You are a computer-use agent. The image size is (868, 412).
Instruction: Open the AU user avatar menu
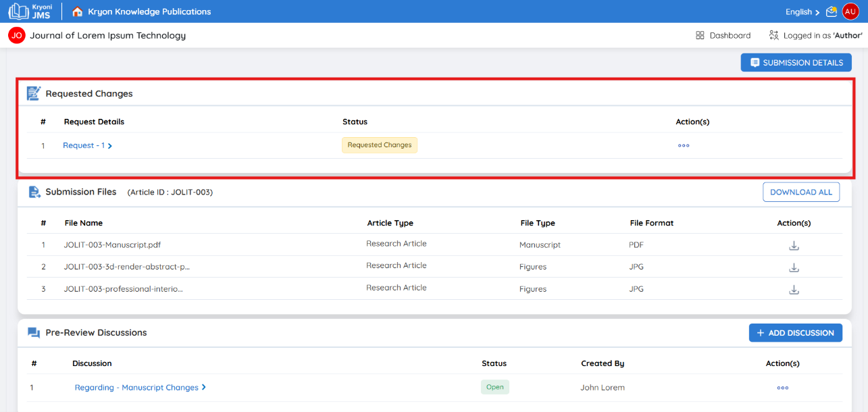[850, 11]
